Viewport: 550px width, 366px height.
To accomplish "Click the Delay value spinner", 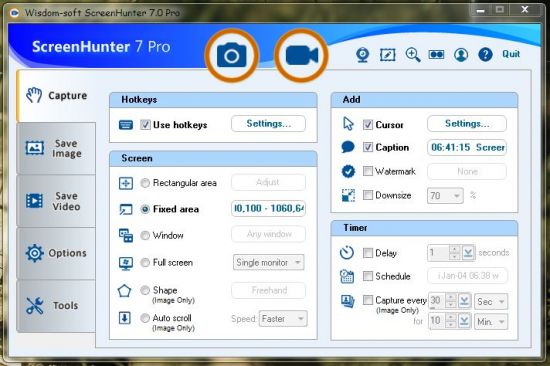I will pyautogui.click(x=454, y=253).
